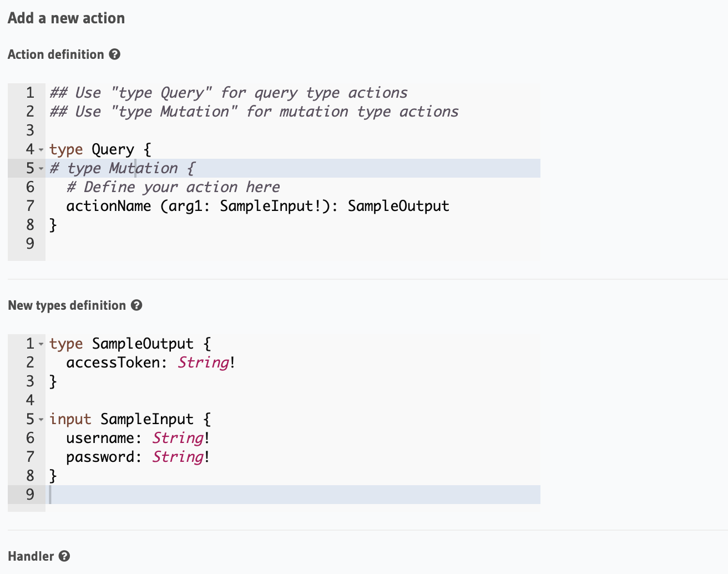Click the accessToken field line
The height and width of the screenshot is (574, 728).
click(x=150, y=362)
